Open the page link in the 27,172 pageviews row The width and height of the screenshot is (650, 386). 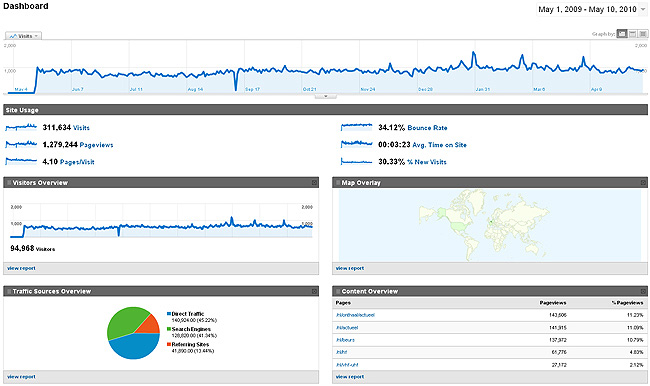pyautogui.click(x=347, y=365)
